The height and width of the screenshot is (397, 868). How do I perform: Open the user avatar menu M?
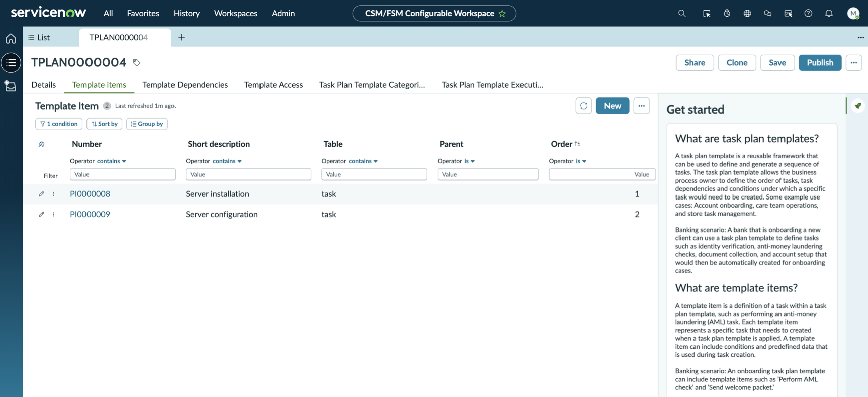coord(853,14)
